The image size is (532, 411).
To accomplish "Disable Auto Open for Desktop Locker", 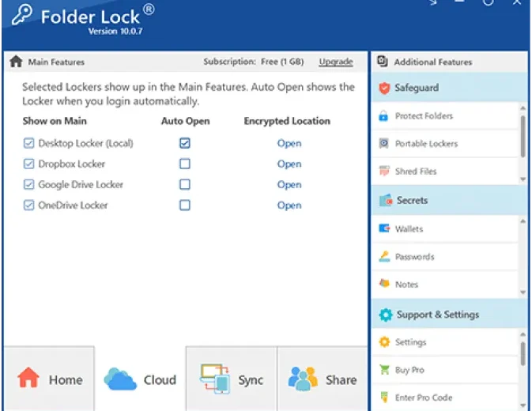I will point(185,143).
